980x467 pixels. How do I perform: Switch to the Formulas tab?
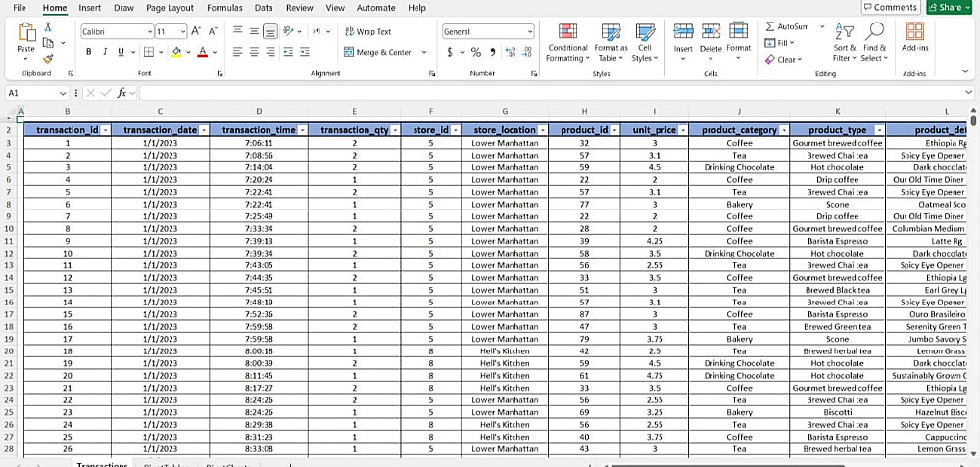pos(225,8)
